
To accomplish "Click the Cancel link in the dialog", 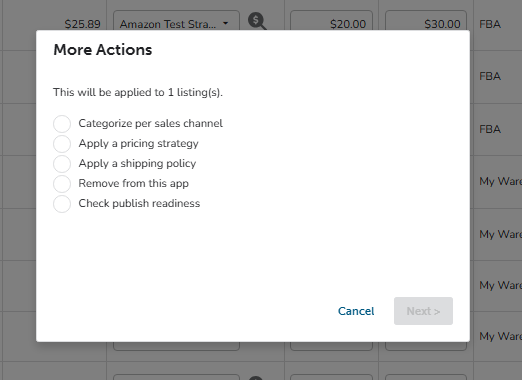I will (x=356, y=311).
